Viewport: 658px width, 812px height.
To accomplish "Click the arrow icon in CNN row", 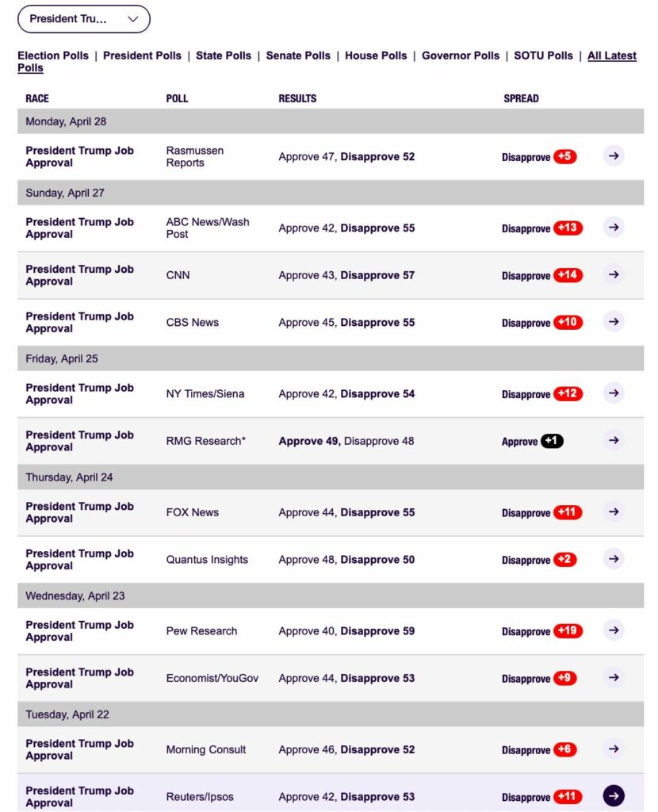I will pyautogui.click(x=614, y=274).
